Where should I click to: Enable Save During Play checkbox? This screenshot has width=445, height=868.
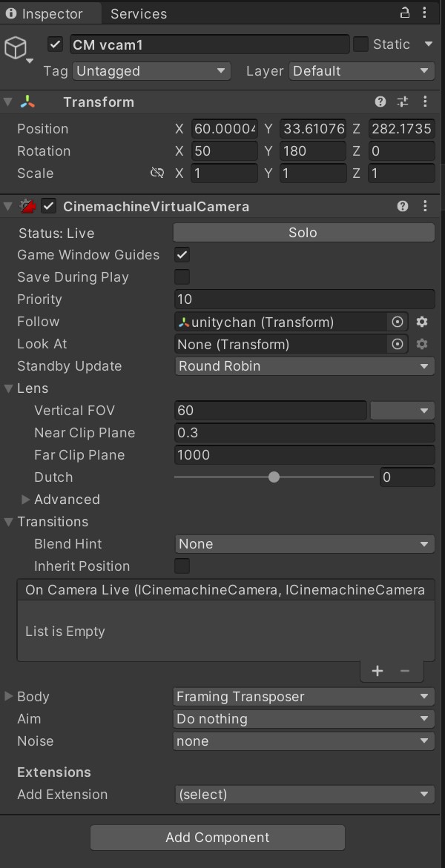point(182,277)
